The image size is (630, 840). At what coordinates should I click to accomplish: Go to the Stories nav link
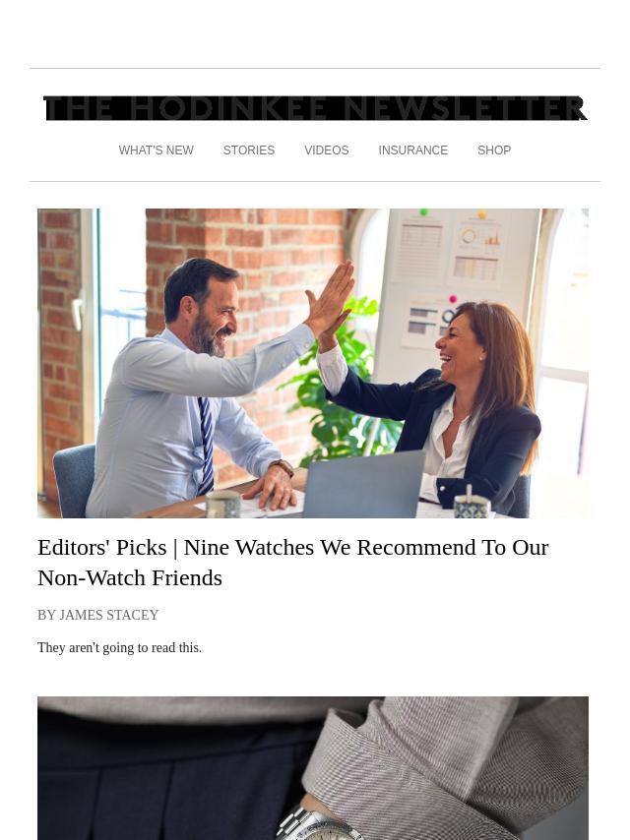249,150
